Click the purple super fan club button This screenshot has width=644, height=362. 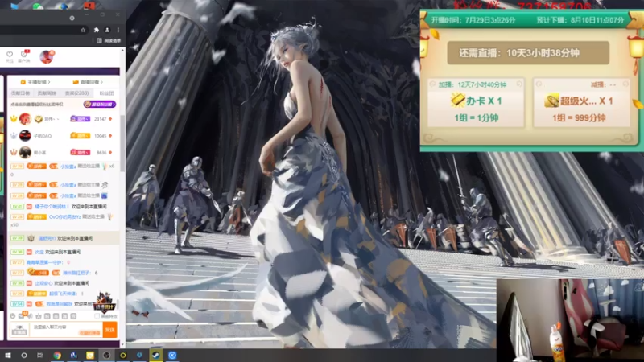[x=99, y=105]
